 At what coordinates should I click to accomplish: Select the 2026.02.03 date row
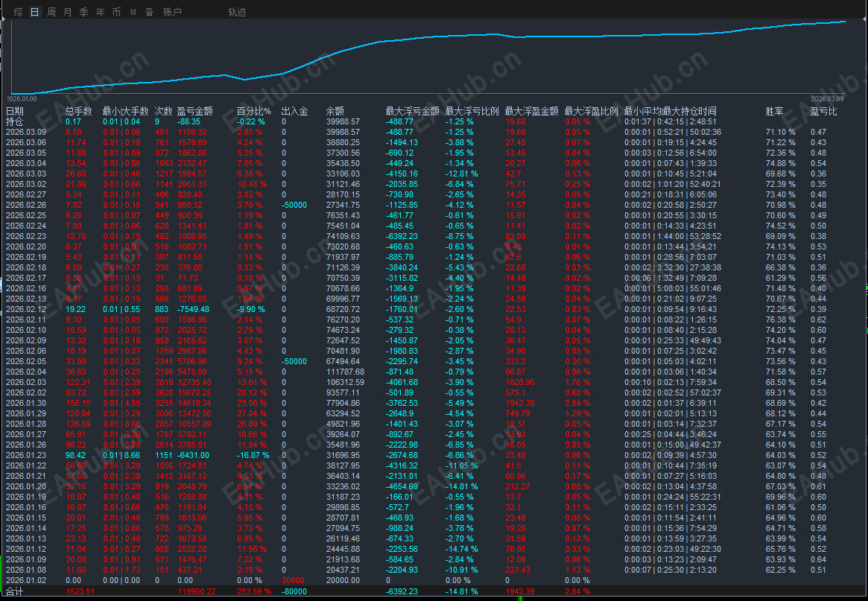point(434,382)
